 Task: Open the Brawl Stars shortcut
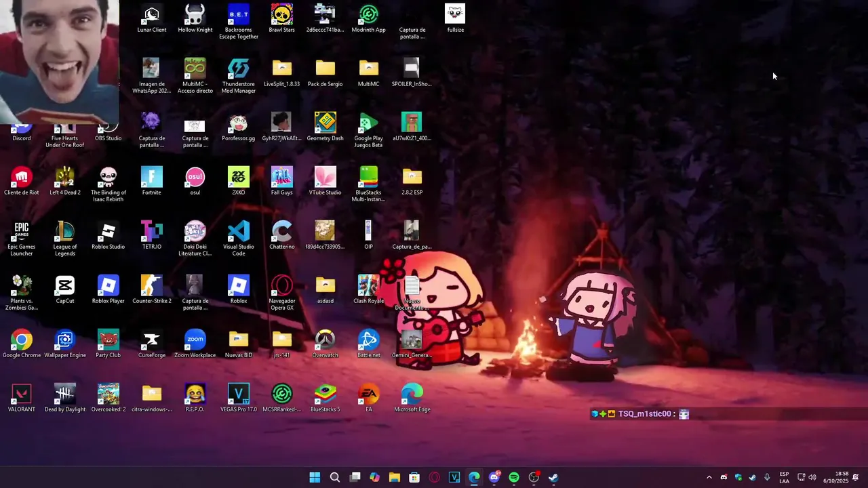pos(282,19)
